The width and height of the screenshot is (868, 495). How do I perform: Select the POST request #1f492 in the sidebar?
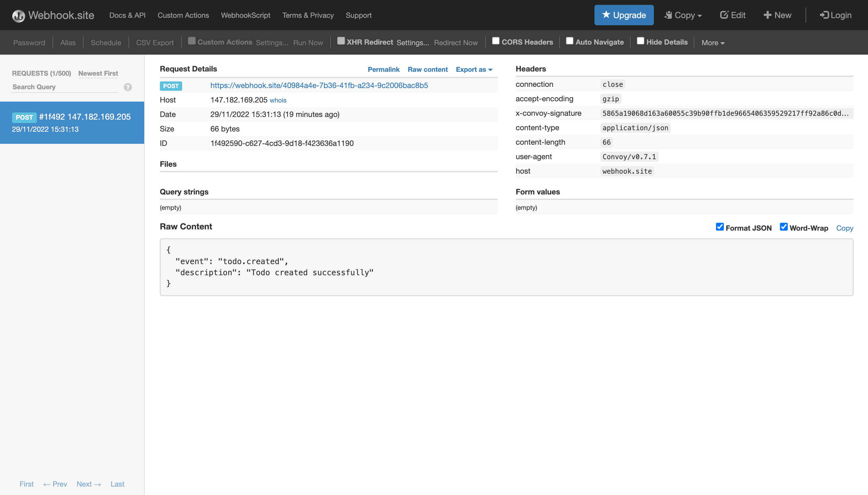tap(71, 122)
